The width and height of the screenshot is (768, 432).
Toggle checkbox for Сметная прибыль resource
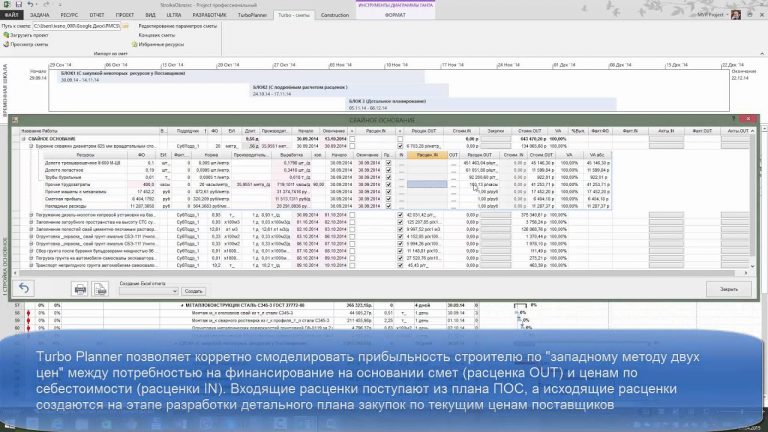[x=388, y=199]
